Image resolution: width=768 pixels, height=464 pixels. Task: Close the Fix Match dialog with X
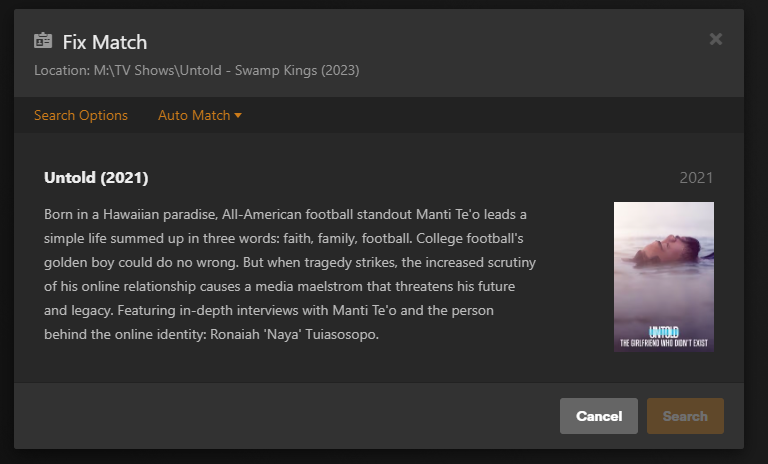(716, 39)
